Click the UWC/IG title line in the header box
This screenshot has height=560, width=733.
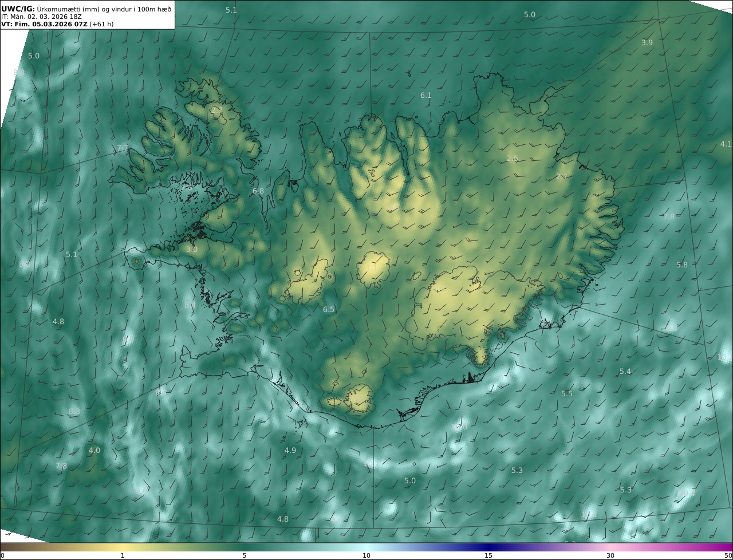86,8
